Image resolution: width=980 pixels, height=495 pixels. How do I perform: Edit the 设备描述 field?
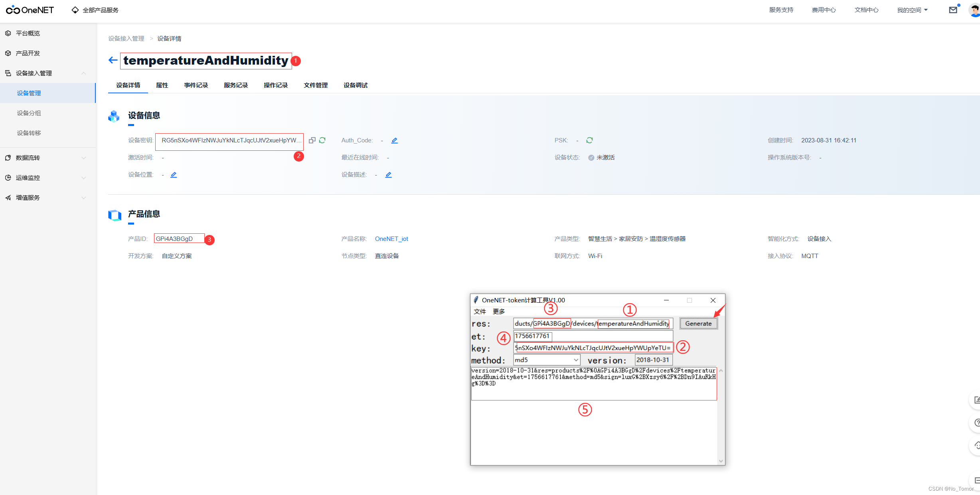[388, 175]
